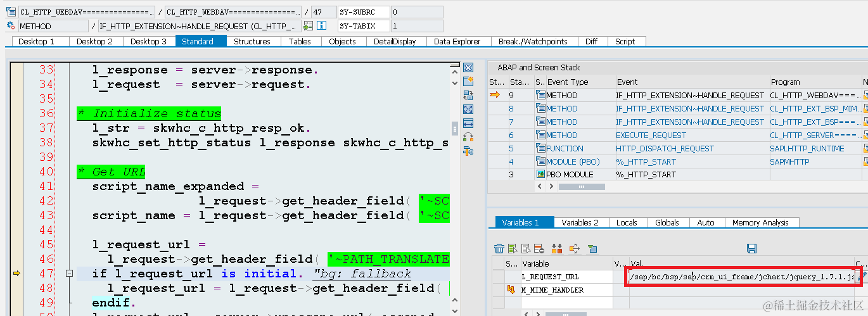Open the Tables tab

coord(300,41)
